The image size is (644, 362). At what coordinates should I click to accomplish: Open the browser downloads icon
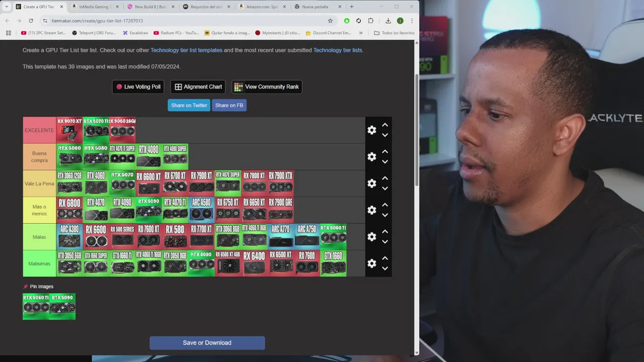coord(388,21)
